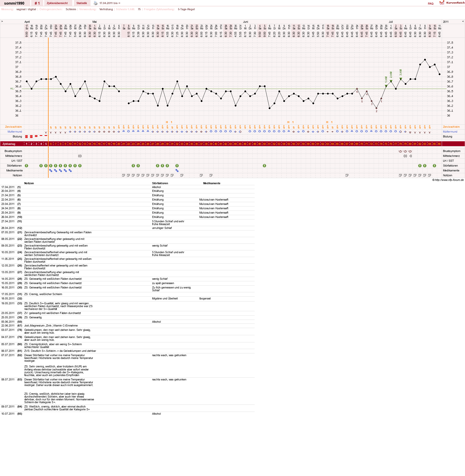
Task: Click the 3.hM green triangle marker
Action: 401,79
